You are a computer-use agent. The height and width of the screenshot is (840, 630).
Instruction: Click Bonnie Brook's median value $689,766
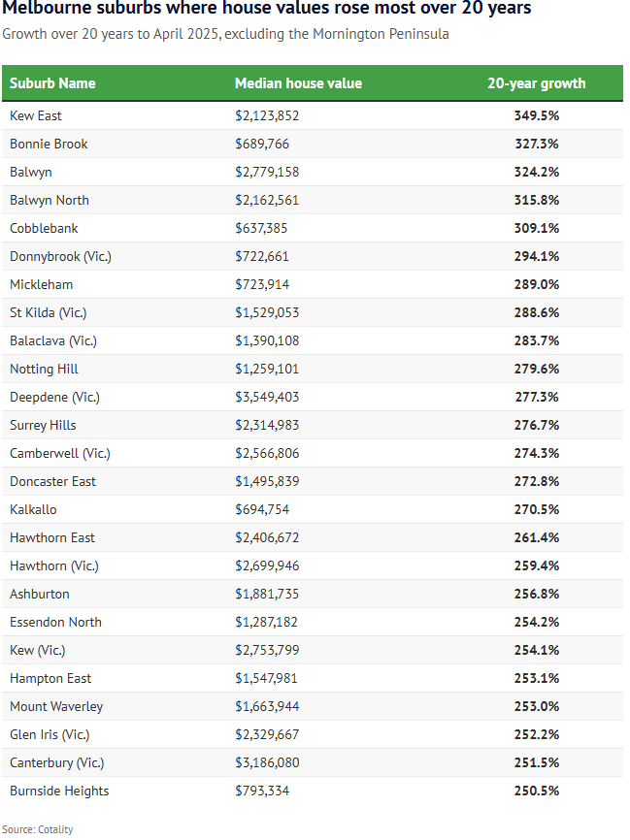pyautogui.click(x=262, y=144)
